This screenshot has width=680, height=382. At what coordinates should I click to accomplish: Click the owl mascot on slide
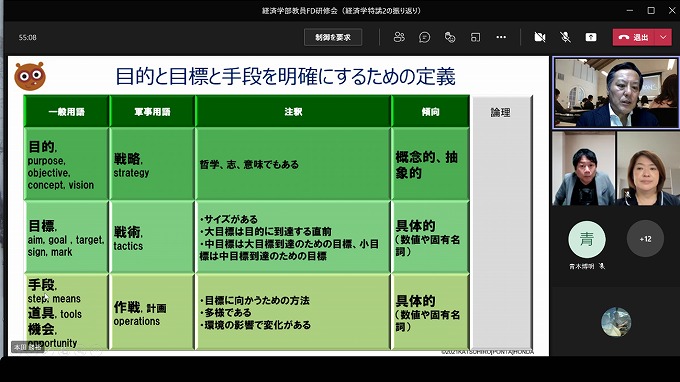tap(30, 76)
